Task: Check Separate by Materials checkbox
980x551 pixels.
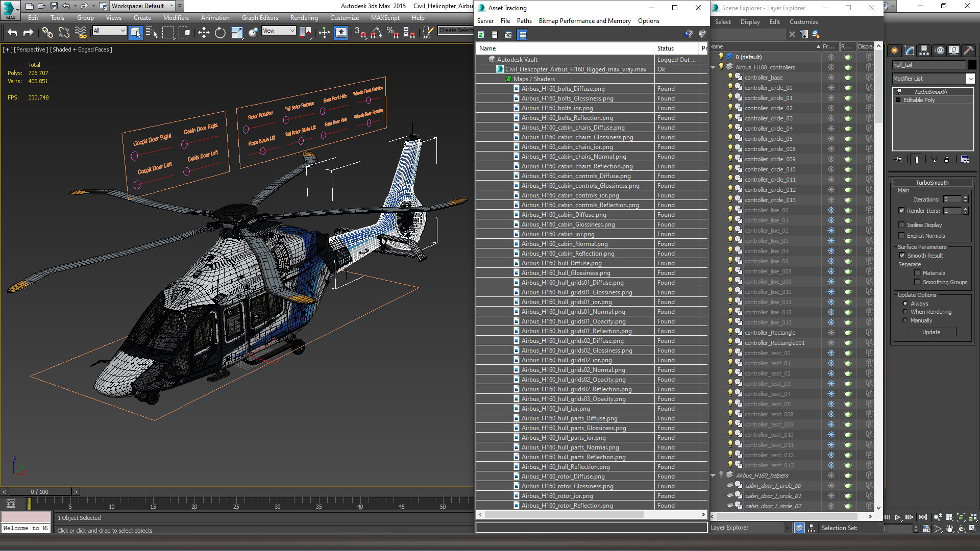Action: coord(917,273)
